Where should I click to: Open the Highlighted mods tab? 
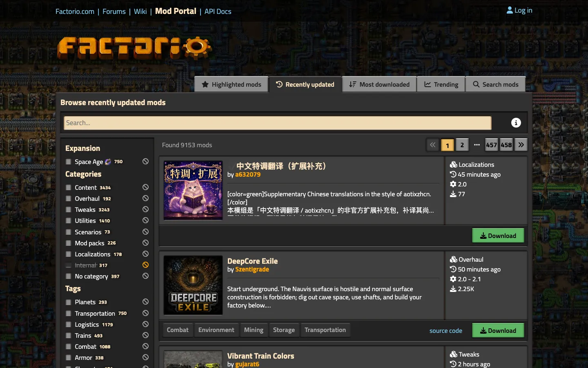click(x=232, y=84)
